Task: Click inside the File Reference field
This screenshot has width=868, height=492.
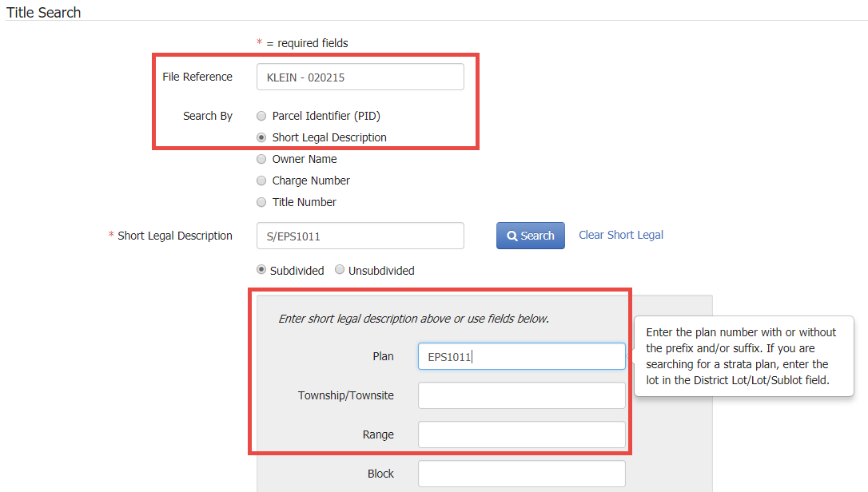Action: 360,76
